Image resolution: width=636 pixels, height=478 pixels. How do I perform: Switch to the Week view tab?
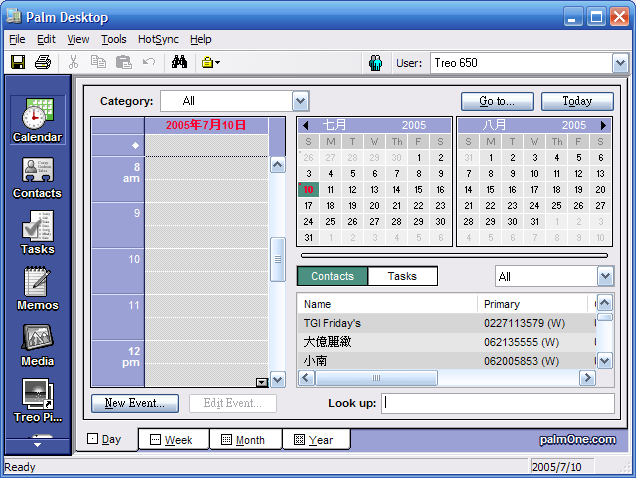pyautogui.click(x=173, y=439)
